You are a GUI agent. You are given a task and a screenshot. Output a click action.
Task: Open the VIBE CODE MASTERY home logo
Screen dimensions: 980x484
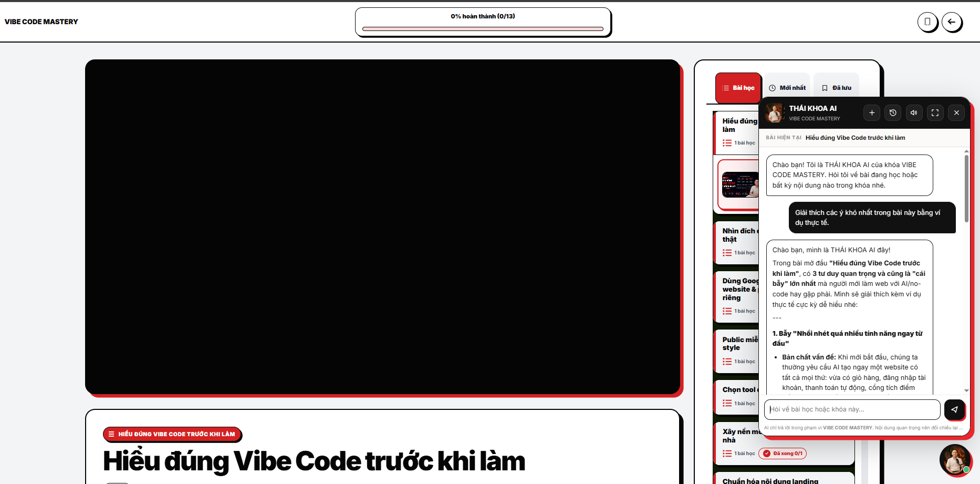[41, 22]
